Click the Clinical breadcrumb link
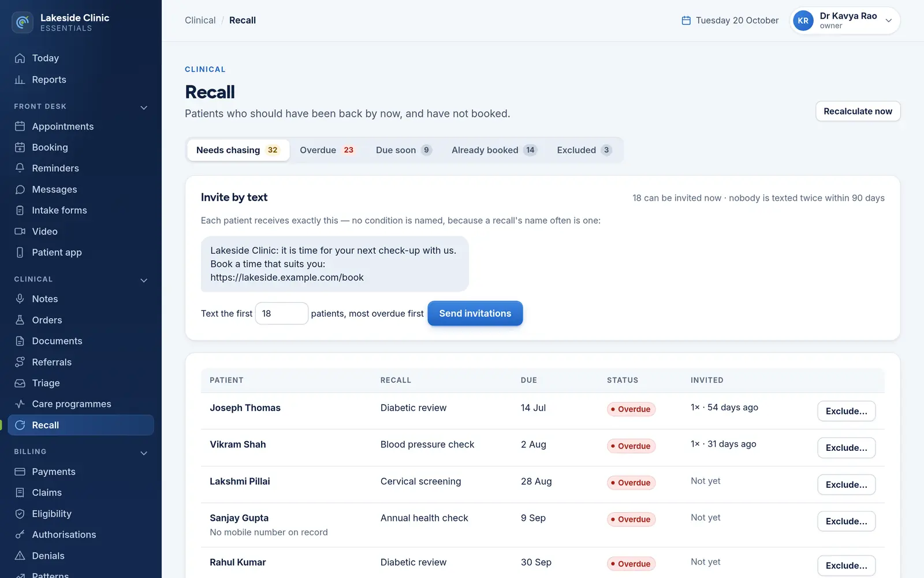The height and width of the screenshot is (578, 924). point(200,20)
